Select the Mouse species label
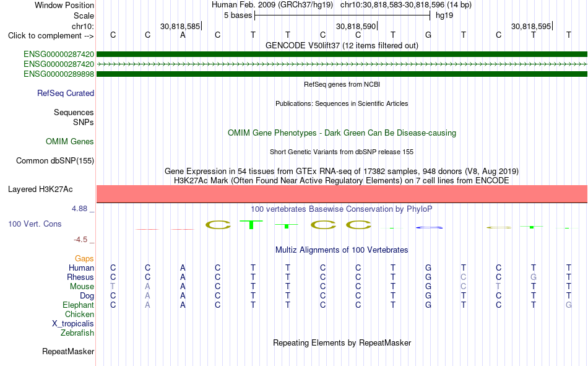 [82, 286]
